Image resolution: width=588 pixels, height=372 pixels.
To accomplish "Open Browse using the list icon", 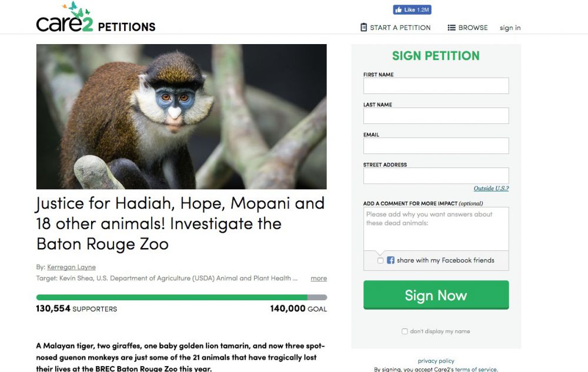I will pyautogui.click(x=451, y=27).
